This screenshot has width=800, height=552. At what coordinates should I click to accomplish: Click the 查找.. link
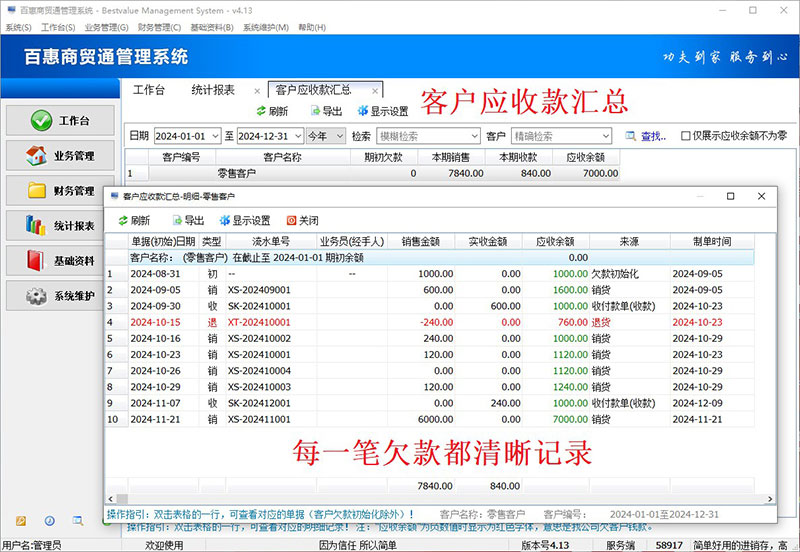pos(653,136)
